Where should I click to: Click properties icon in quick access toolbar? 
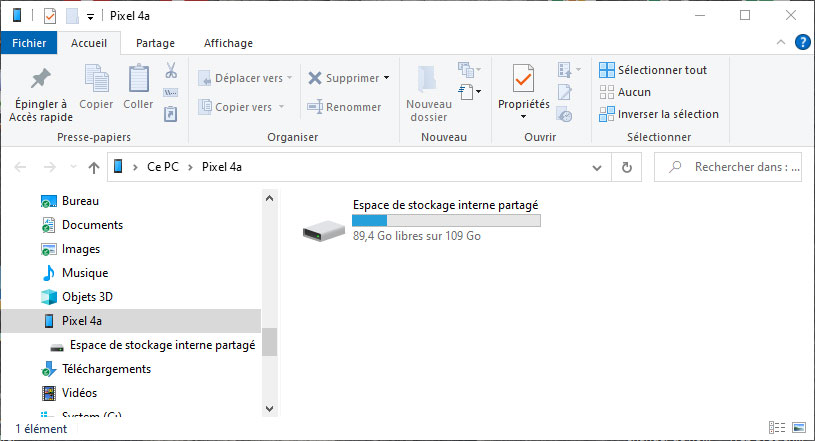50,16
